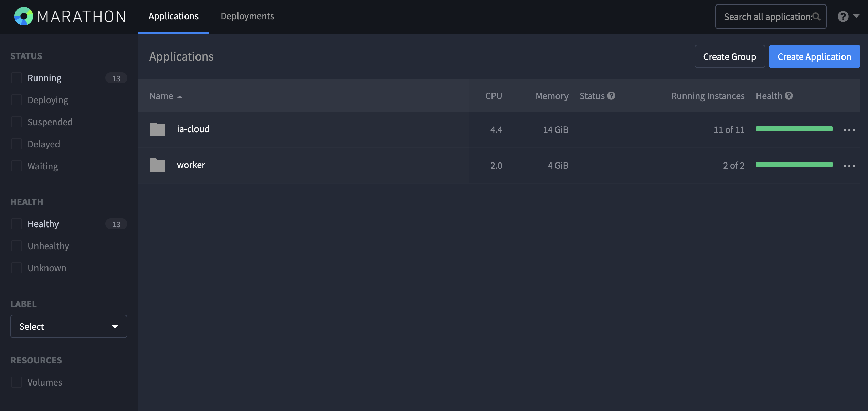Viewport: 868px width, 411px height.
Task: Sort by the Status column header
Action: pos(592,96)
